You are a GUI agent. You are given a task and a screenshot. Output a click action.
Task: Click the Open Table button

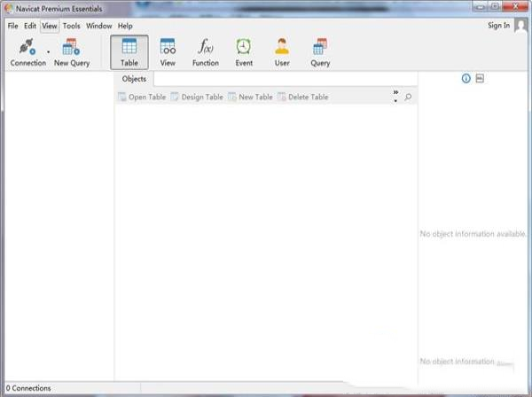click(x=142, y=97)
